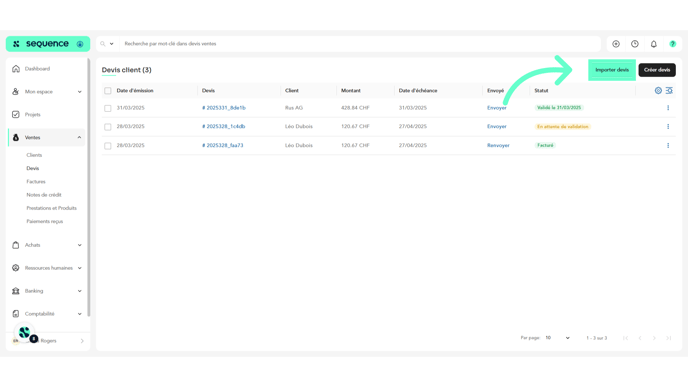This screenshot has width=688, height=387.
Task: Click the plus quick-create icon in top bar
Action: point(616,44)
